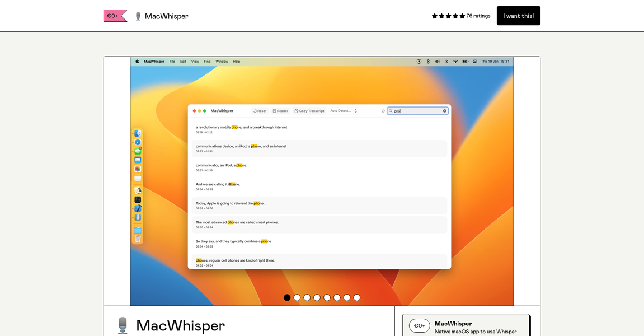Expand the toolbar overflow chevron
This screenshot has height=336, width=644.
383,110
